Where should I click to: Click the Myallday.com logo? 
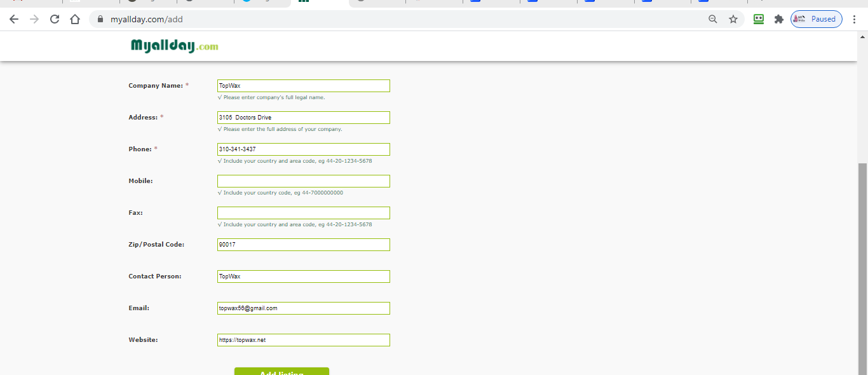174,46
